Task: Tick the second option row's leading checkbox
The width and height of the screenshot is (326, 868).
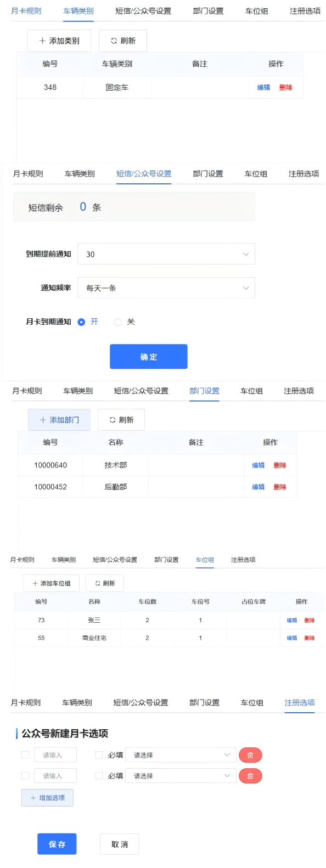Action: (25, 775)
